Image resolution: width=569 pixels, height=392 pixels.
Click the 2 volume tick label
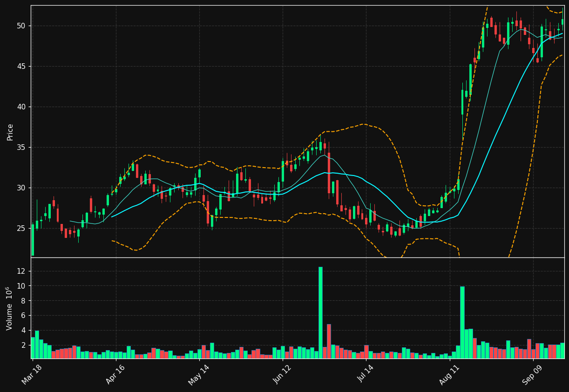(x=24, y=345)
